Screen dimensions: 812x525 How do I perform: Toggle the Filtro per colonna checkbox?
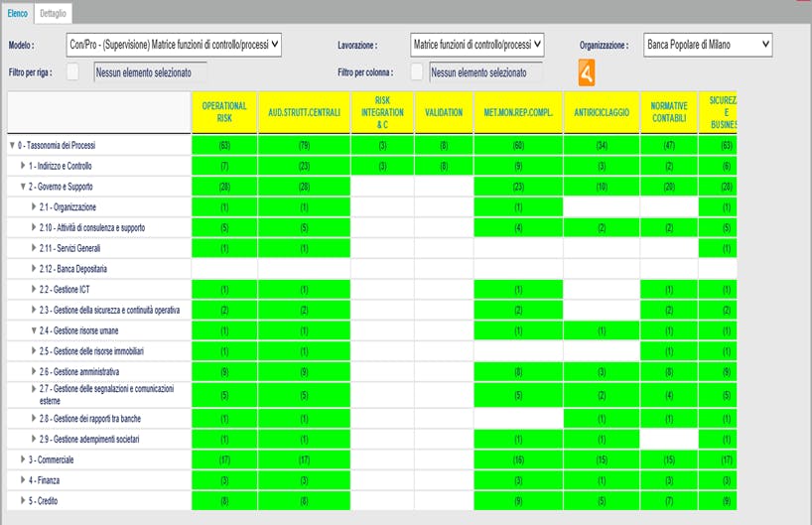416,72
